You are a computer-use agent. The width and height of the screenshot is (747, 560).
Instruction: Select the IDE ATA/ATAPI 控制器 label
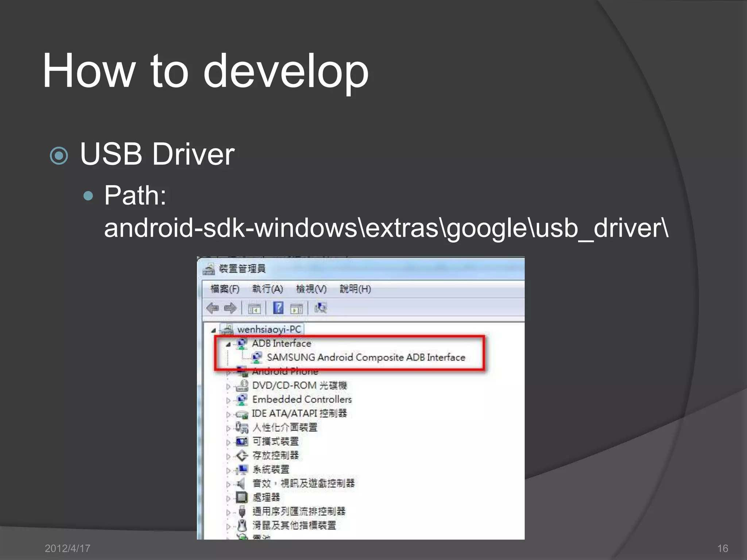299,413
